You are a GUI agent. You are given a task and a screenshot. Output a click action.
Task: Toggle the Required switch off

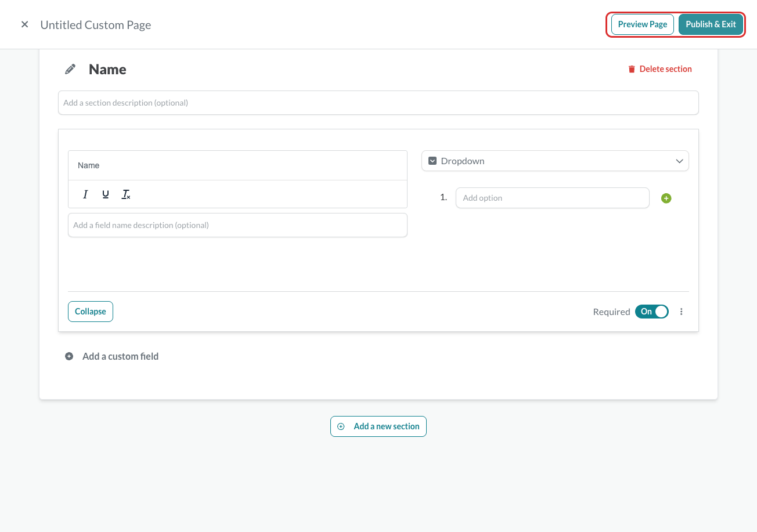(x=652, y=312)
